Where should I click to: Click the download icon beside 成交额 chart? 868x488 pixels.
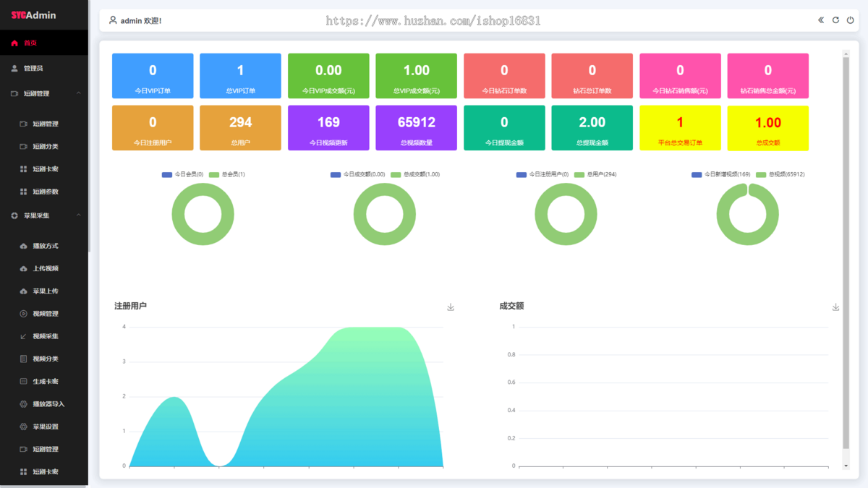(x=835, y=307)
